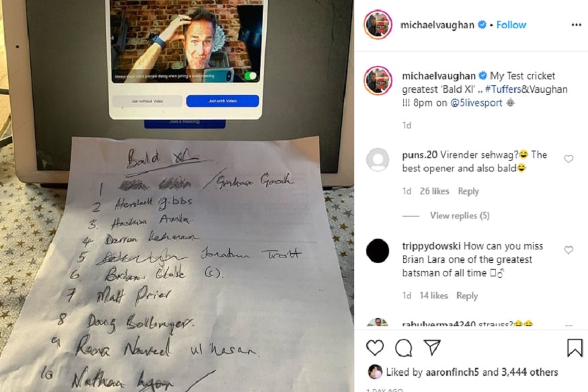Open the three-dot more options menu

(x=576, y=25)
